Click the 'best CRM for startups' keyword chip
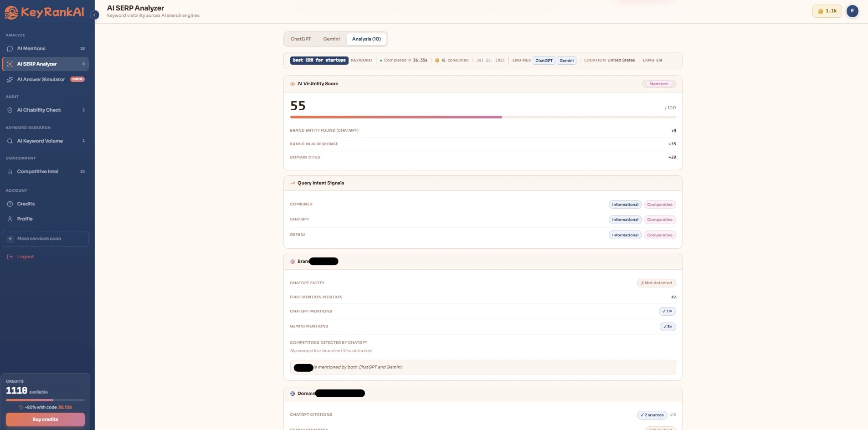The height and width of the screenshot is (430, 868). 319,60
